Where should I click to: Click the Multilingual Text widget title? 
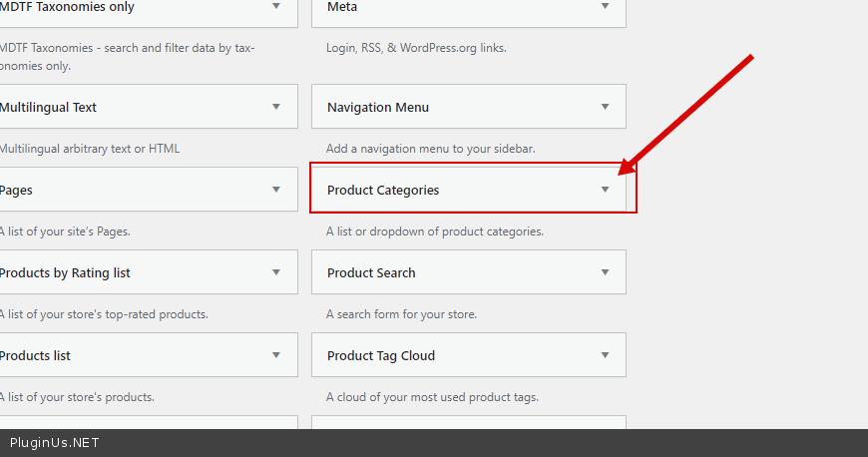(48, 107)
